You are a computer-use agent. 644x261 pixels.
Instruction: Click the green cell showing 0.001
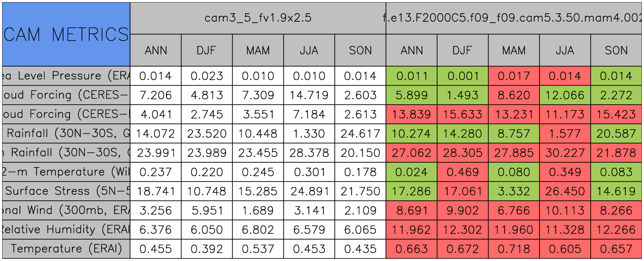463,76
